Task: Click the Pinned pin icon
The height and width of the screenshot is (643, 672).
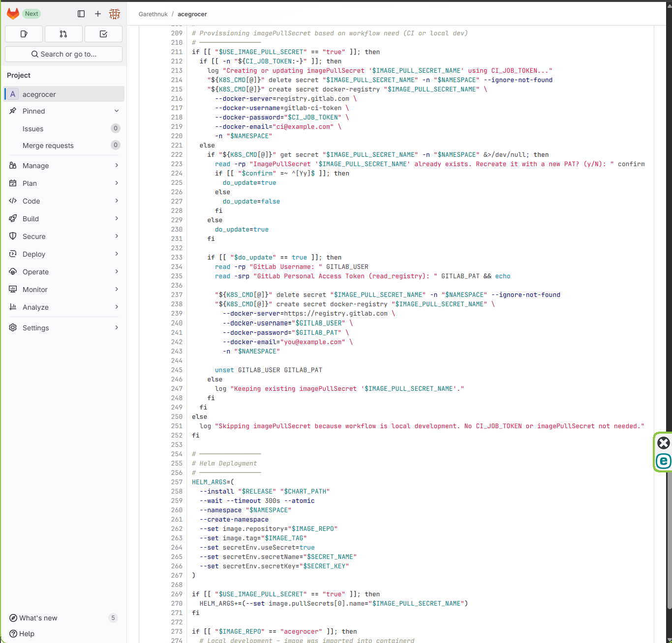Action: coord(13,111)
